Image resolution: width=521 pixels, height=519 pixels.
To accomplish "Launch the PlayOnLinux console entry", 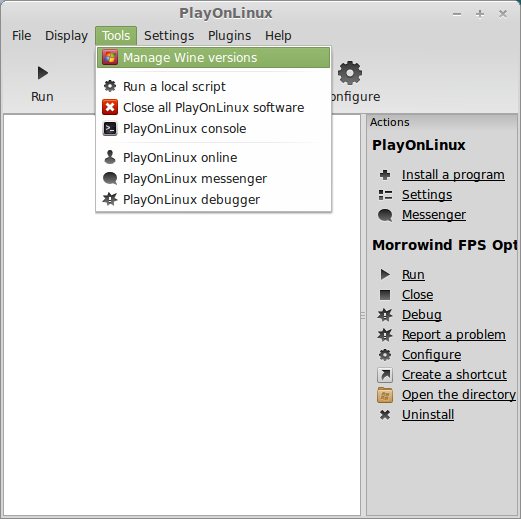I will (213, 129).
